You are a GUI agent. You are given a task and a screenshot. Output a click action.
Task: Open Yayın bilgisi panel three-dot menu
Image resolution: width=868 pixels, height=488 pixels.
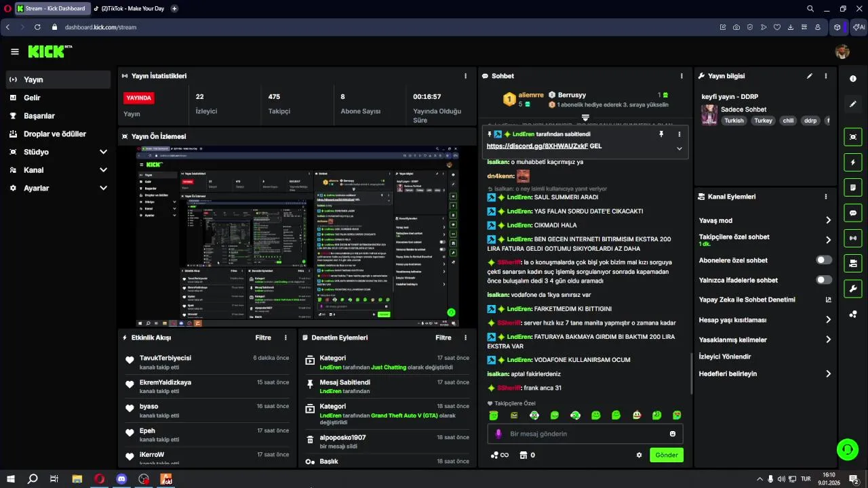coord(826,76)
